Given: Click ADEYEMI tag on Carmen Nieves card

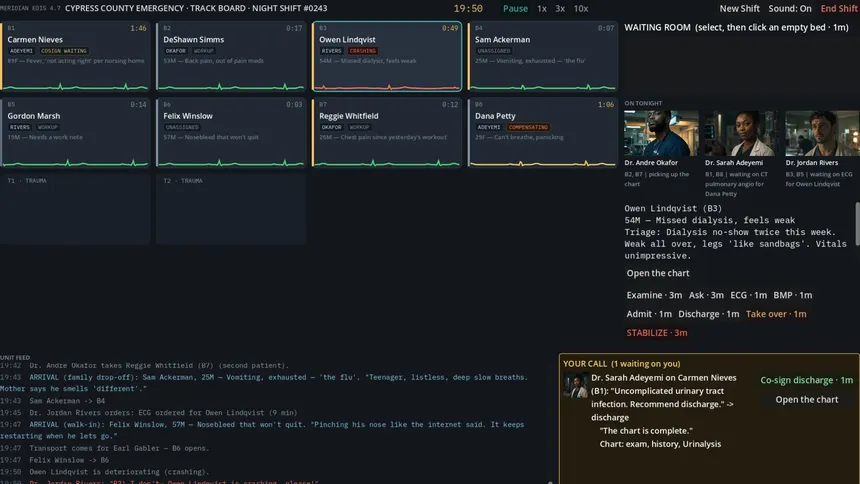Looking at the screenshot, I should pos(21,50).
